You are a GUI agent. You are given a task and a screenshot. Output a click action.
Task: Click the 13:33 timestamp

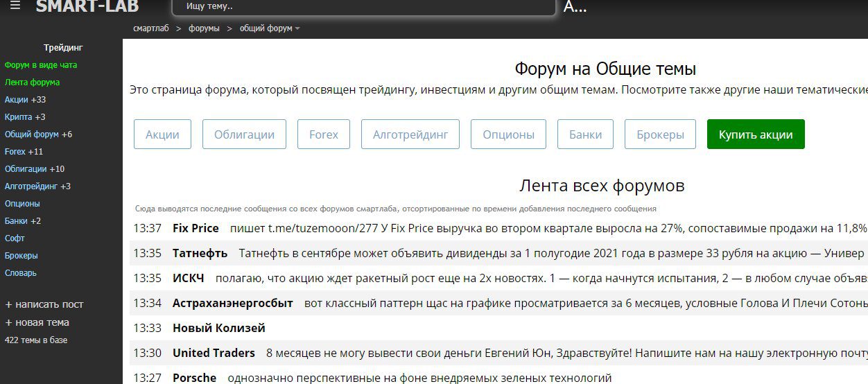point(147,328)
